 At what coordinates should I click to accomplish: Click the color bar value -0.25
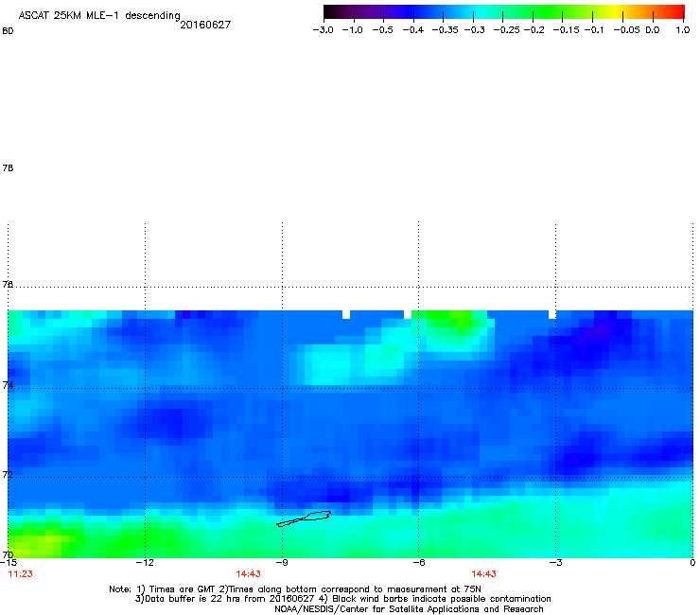point(507,30)
